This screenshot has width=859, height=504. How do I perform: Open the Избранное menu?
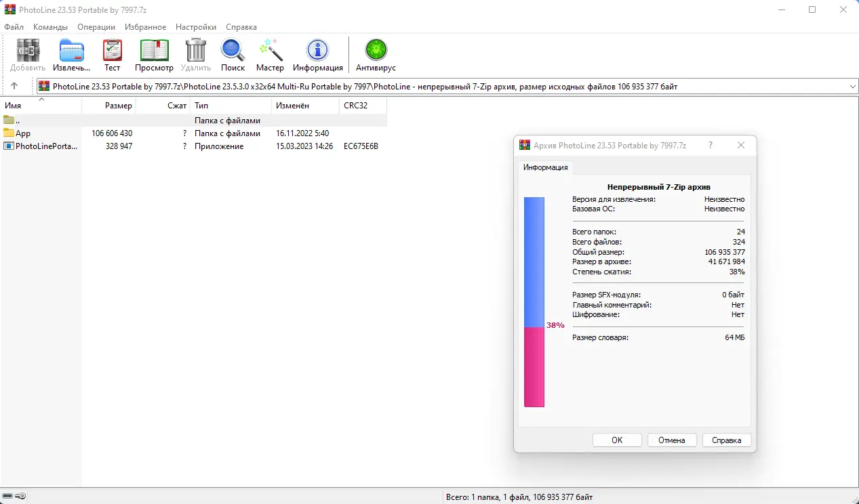[x=145, y=27]
